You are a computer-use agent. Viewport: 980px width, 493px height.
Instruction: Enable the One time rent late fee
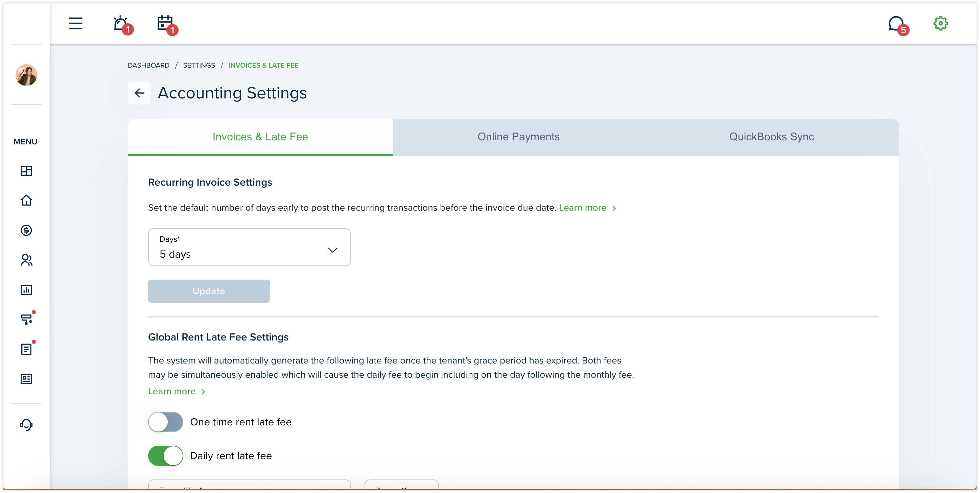coord(165,422)
